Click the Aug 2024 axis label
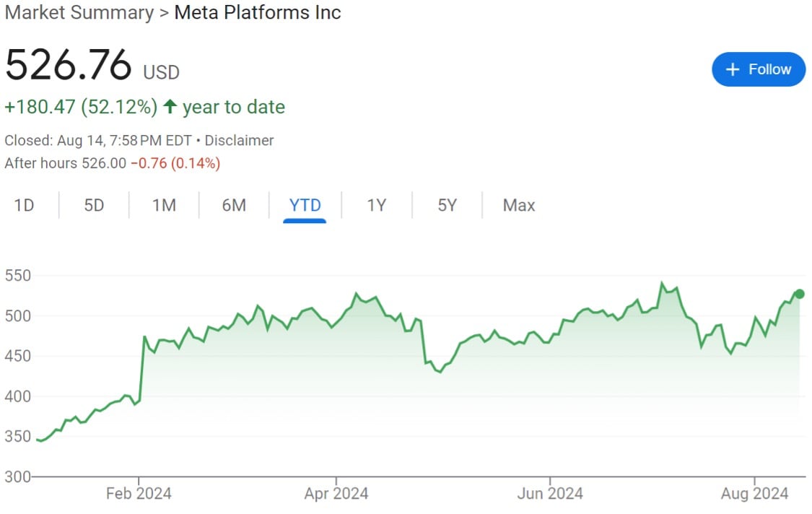The image size is (812, 514). pyautogui.click(x=755, y=495)
